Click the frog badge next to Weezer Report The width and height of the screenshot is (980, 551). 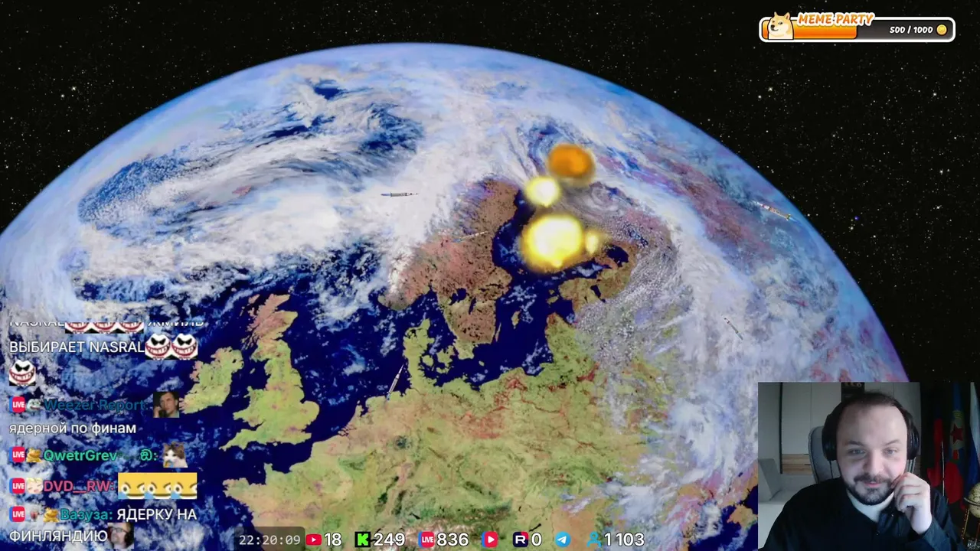34,405
